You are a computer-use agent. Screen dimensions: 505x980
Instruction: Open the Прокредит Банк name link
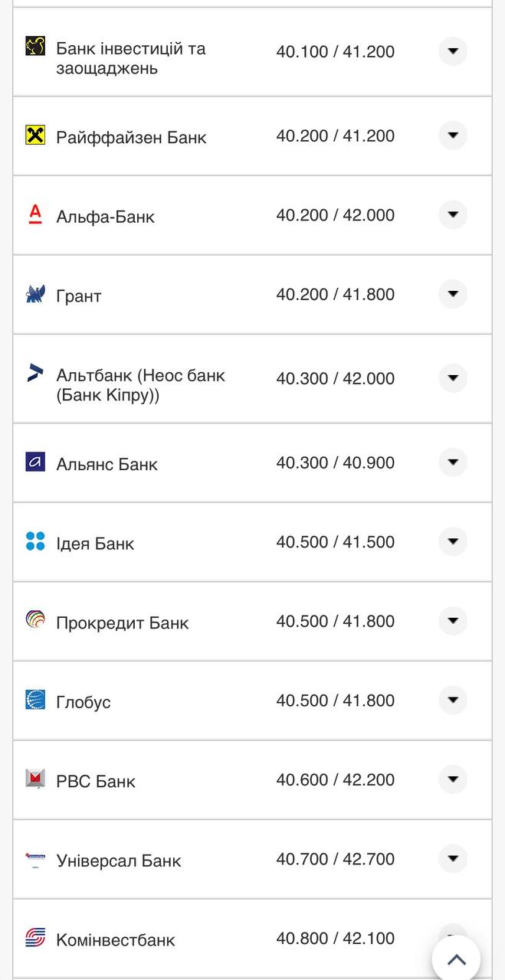coord(122,622)
